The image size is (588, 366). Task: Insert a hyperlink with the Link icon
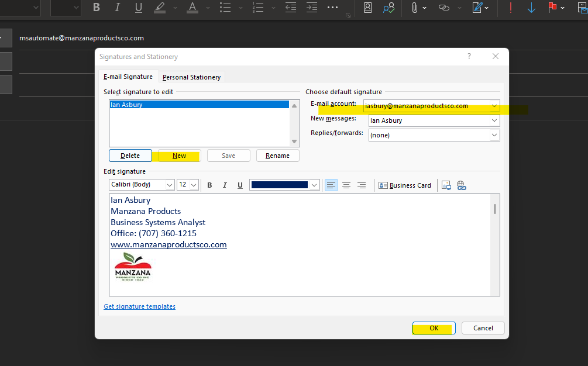(x=443, y=8)
